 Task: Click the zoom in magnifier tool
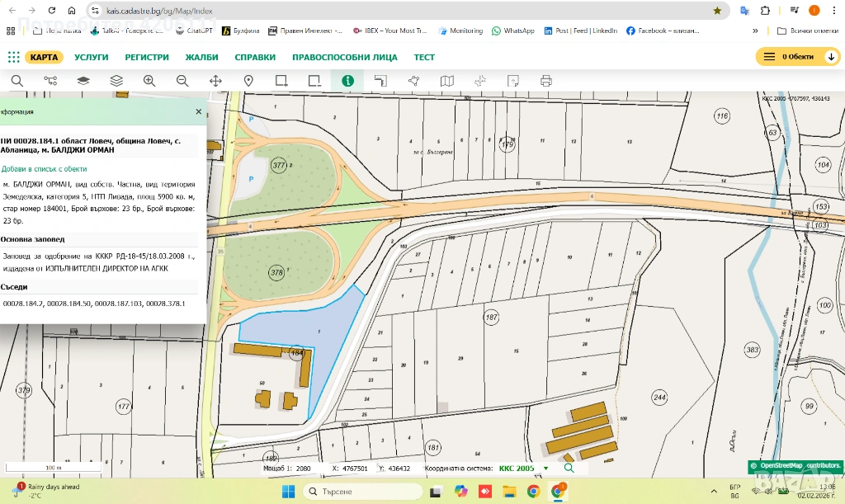(149, 81)
